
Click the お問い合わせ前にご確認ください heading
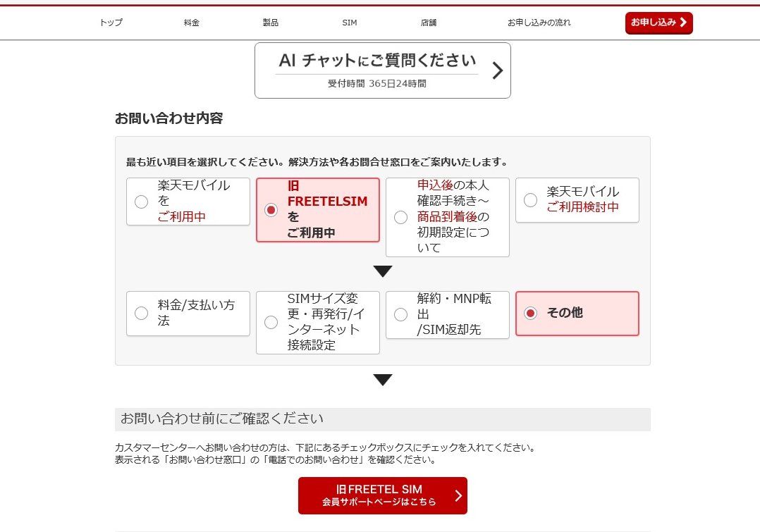(x=222, y=419)
